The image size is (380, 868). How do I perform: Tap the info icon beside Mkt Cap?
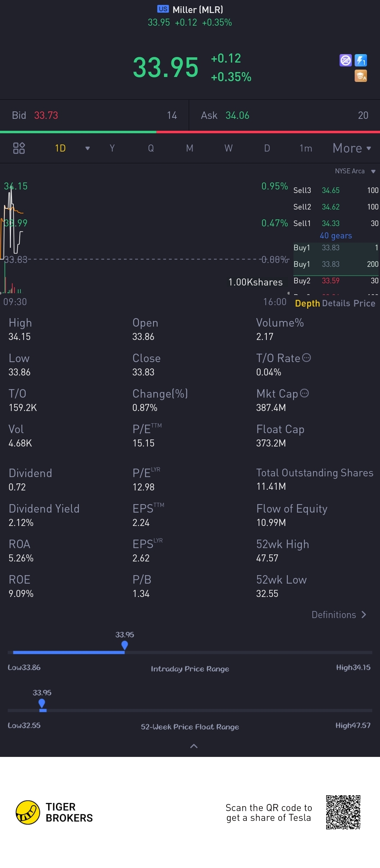click(305, 393)
